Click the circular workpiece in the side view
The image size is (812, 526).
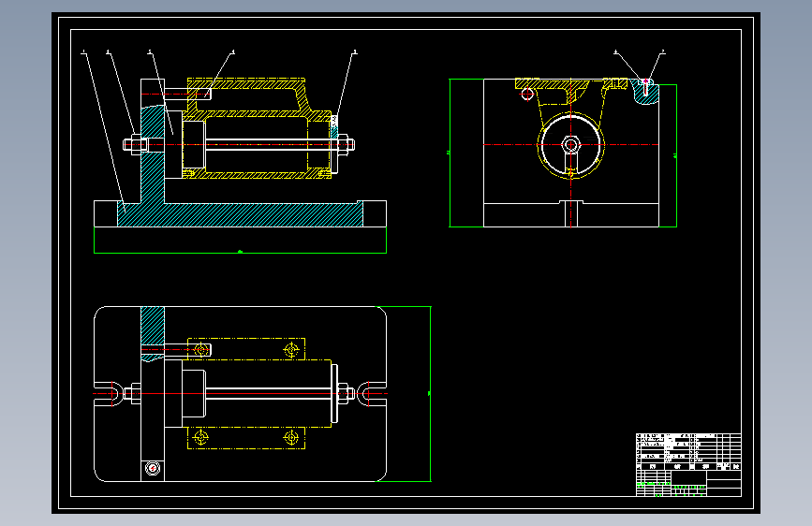570,145
